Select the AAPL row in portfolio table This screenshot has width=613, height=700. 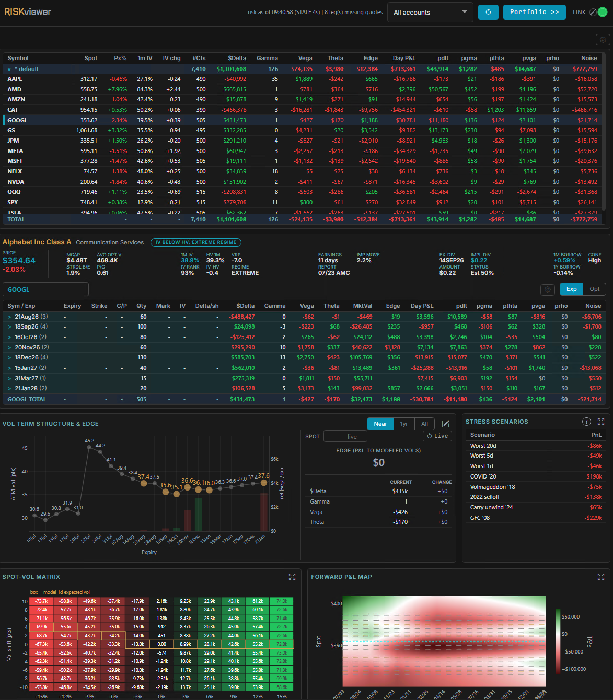point(302,79)
